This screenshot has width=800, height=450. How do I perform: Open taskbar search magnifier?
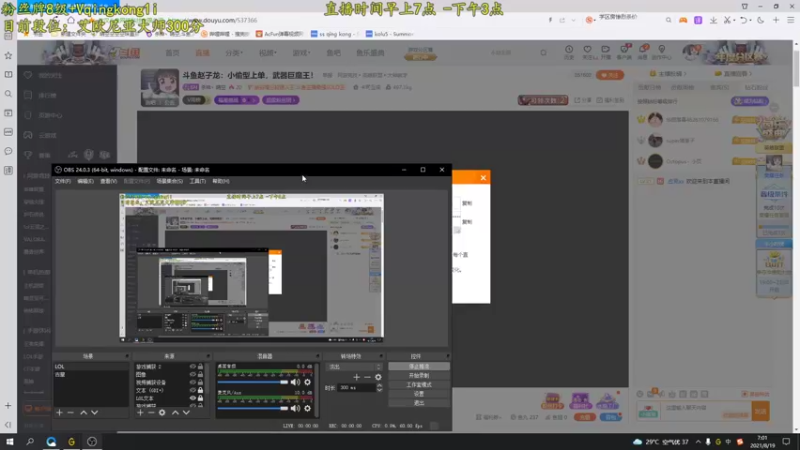coord(30,441)
